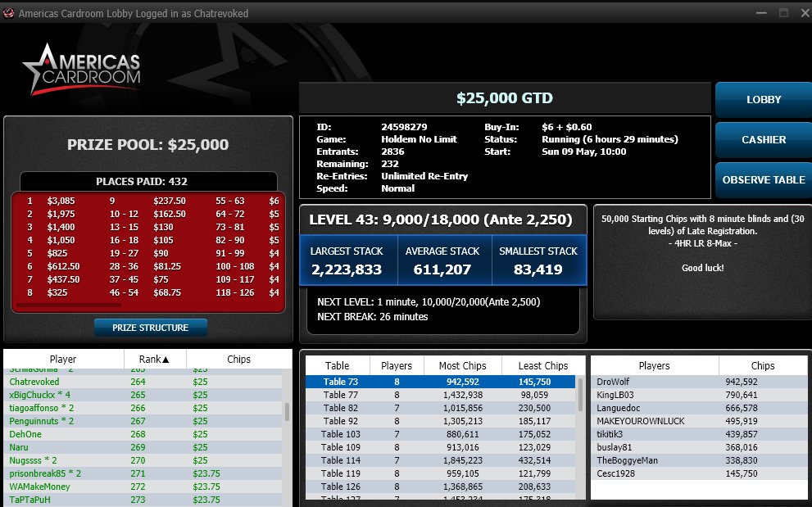This screenshot has height=507, width=812.
Task: Select tikitik3 in table players list
Action: click(699, 434)
